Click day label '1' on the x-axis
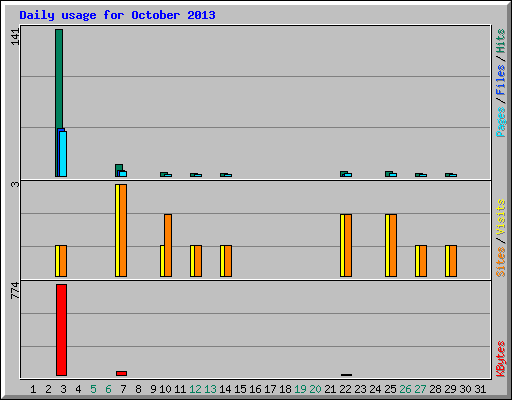This screenshot has height=400, width=512. click(x=33, y=389)
